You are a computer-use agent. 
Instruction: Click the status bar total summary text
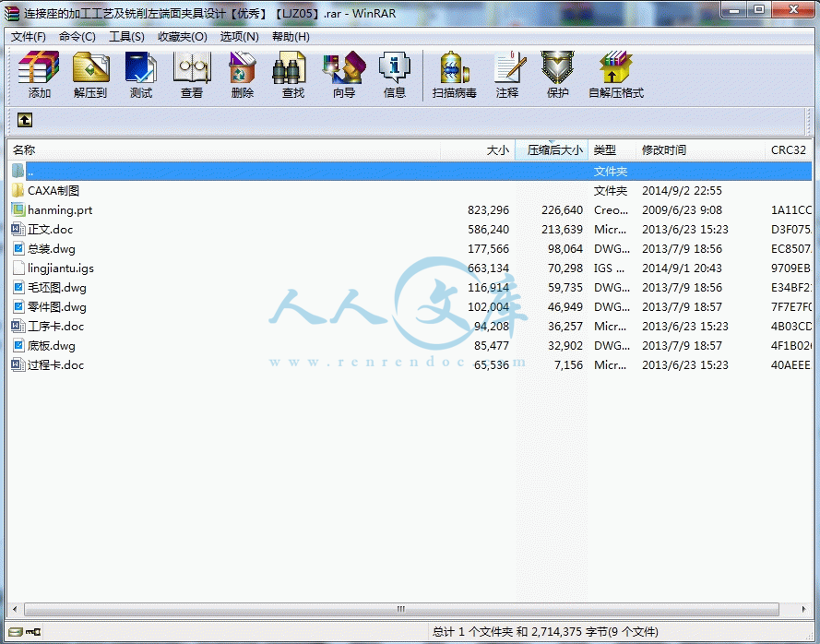click(545, 632)
